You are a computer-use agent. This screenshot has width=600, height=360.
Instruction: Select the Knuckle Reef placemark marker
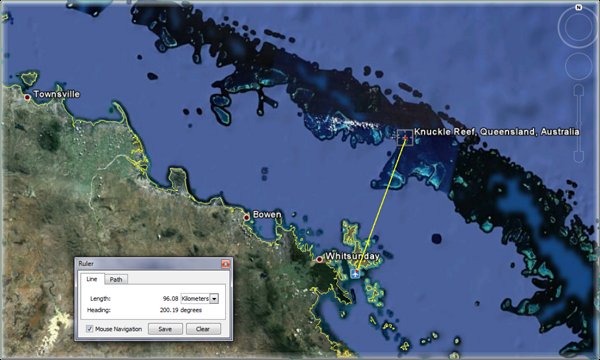pos(405,137)
